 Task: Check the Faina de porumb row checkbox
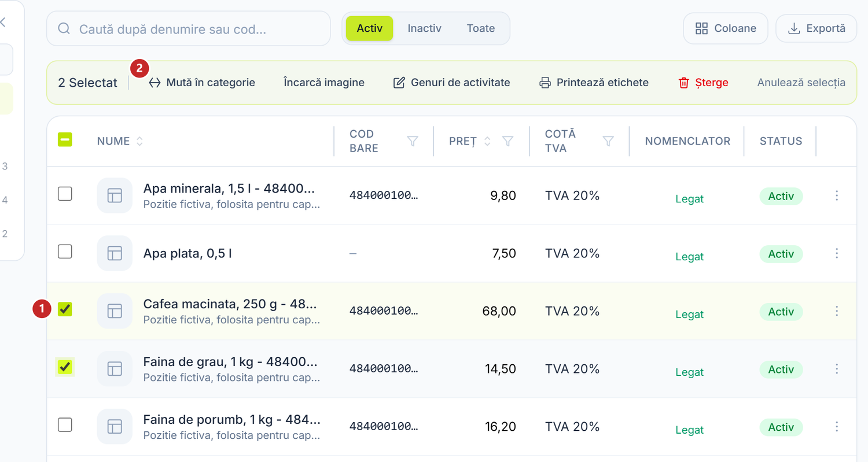click(65, 425)
